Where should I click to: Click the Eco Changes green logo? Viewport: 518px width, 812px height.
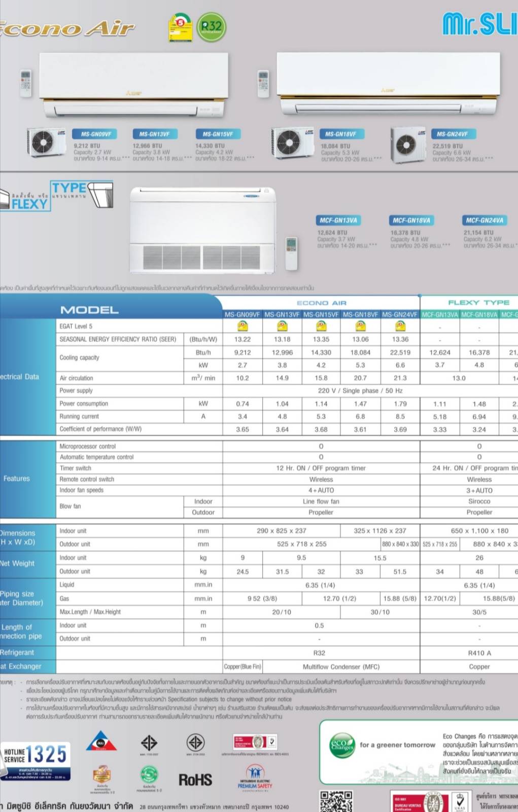coord(342,746)
